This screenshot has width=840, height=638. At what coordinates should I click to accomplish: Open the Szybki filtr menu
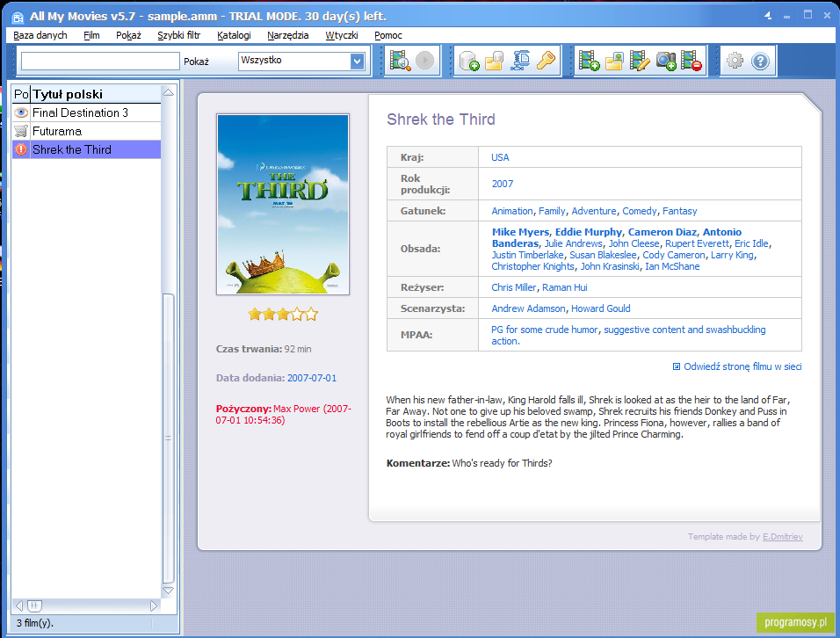pyautogui.click(x=179, y=35)
